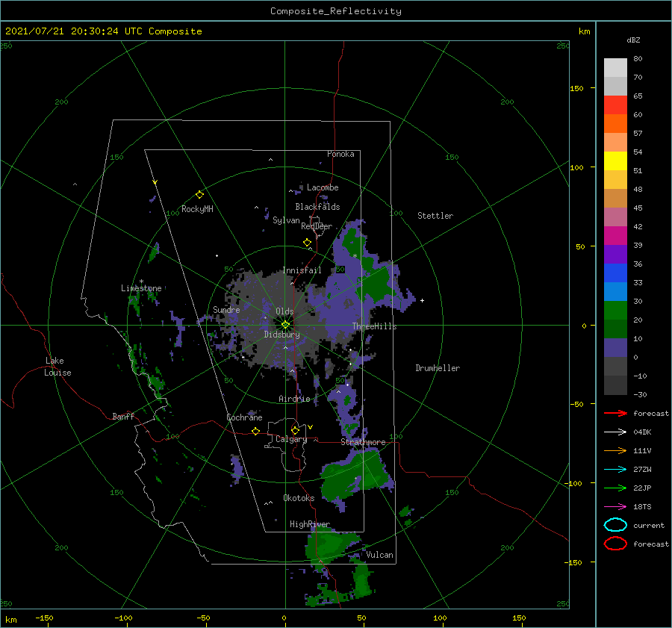Click the Limestone label
The height and width of the screenshot is (628, 672).
pyautogui.click(x=141, y=288)
